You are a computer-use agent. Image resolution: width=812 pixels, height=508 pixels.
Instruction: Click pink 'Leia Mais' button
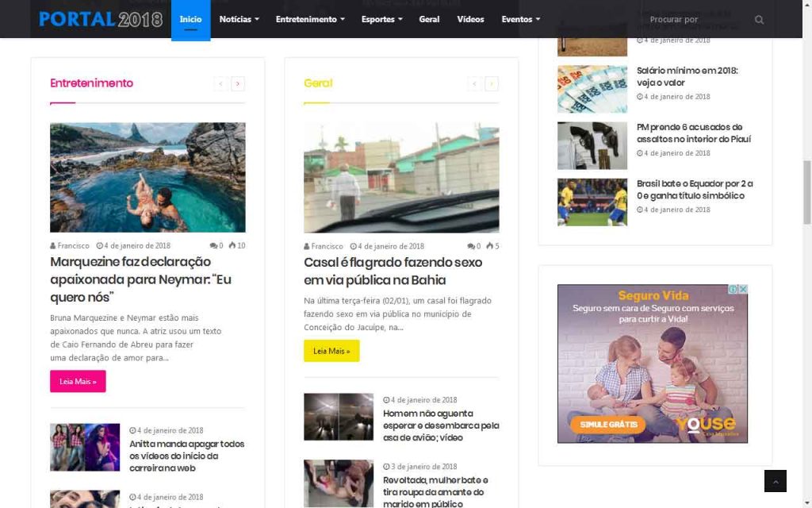78,382
